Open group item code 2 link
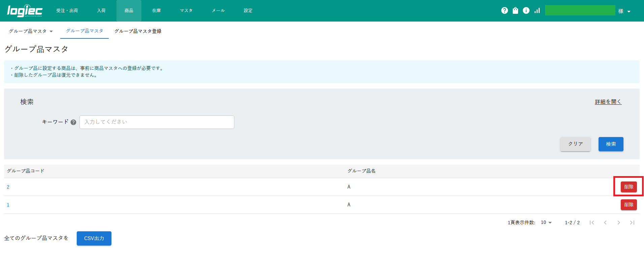The height and width of the screenshot is (266, 644). tap(8, 187)
